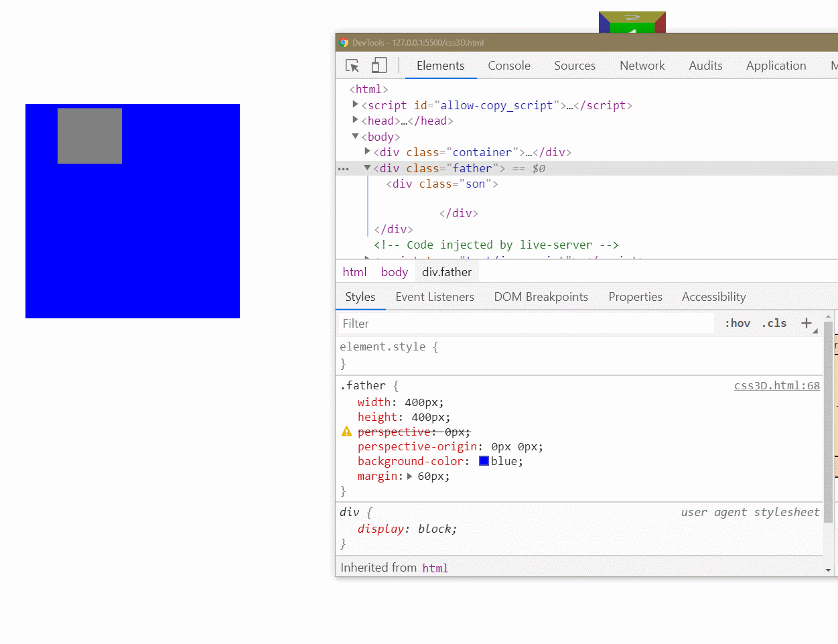The height and width of the screenshot is (644, 838).
Task: Click the Chrome icon in DevTools title bar
Action: click(x=344, y=42)
